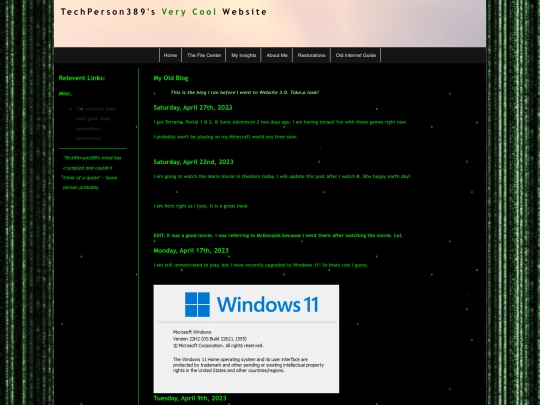Click the Misc. sidebar subheading

tap(65, 94)
